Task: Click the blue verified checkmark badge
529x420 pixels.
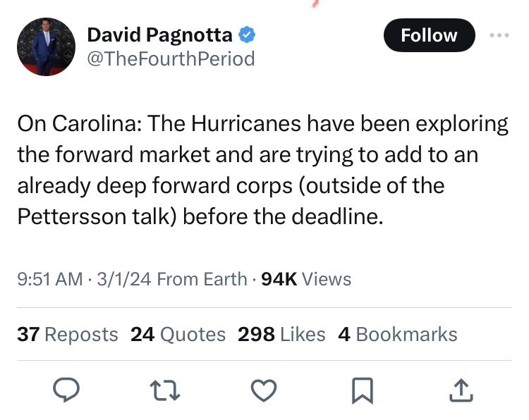Action: point(246,34)
